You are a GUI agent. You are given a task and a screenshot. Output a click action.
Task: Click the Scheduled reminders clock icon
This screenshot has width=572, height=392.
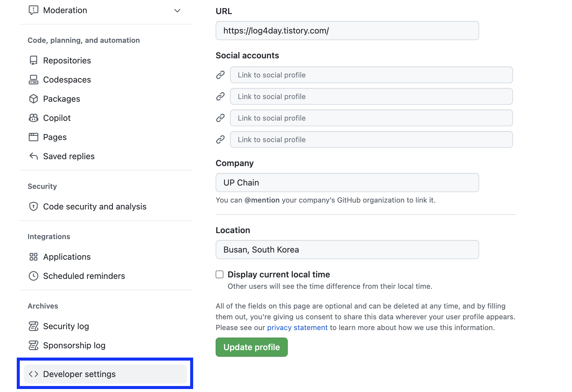[x=33, y=276]
